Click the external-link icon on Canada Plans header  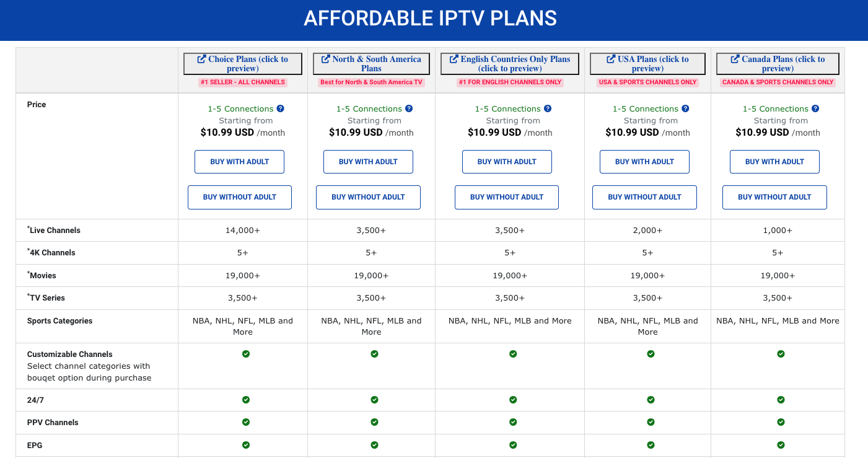[736, 58]
